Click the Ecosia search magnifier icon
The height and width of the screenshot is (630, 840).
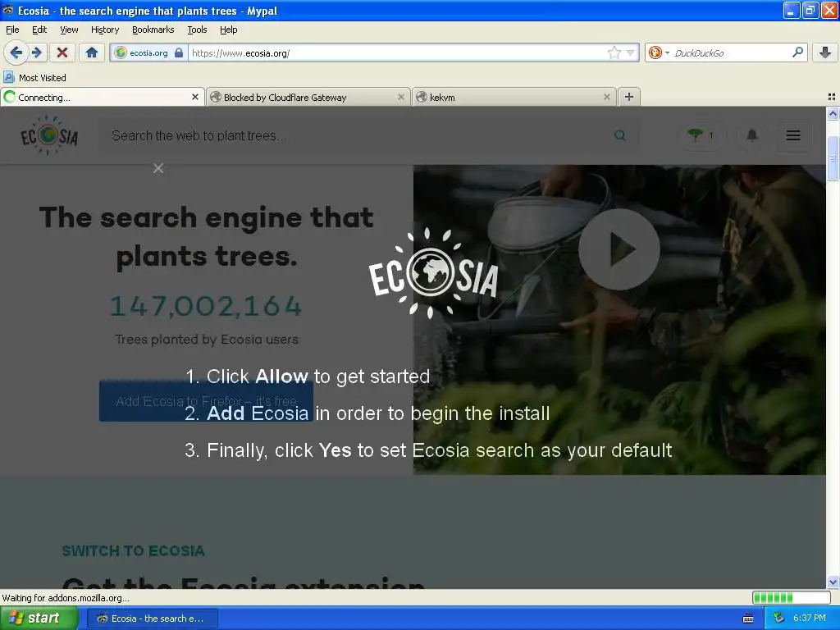point(620,135)
